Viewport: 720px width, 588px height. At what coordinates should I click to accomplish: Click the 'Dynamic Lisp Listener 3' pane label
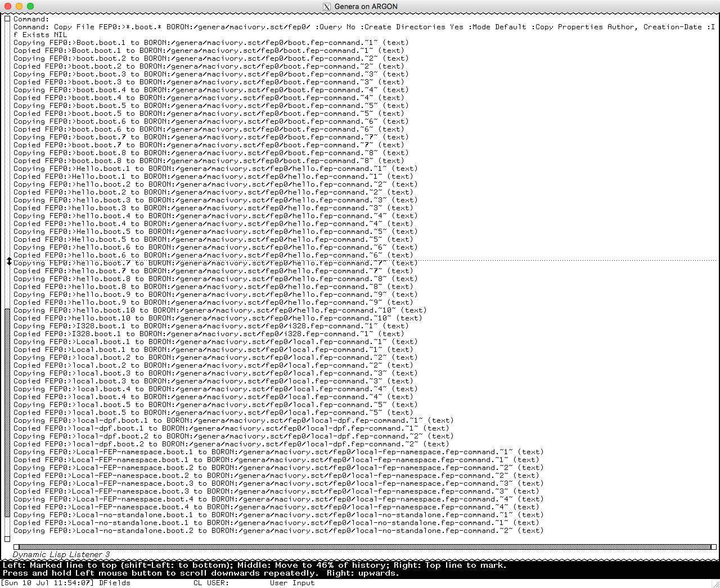(x=61, y=554)
